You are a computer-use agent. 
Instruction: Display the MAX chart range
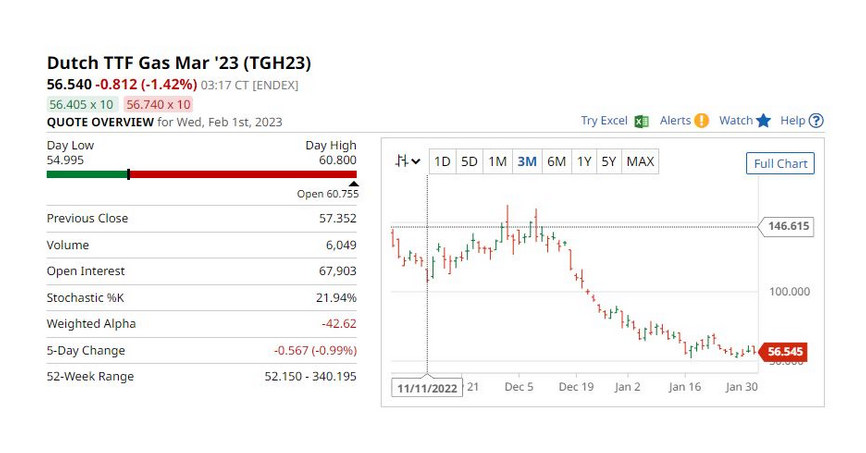[640, 161]
